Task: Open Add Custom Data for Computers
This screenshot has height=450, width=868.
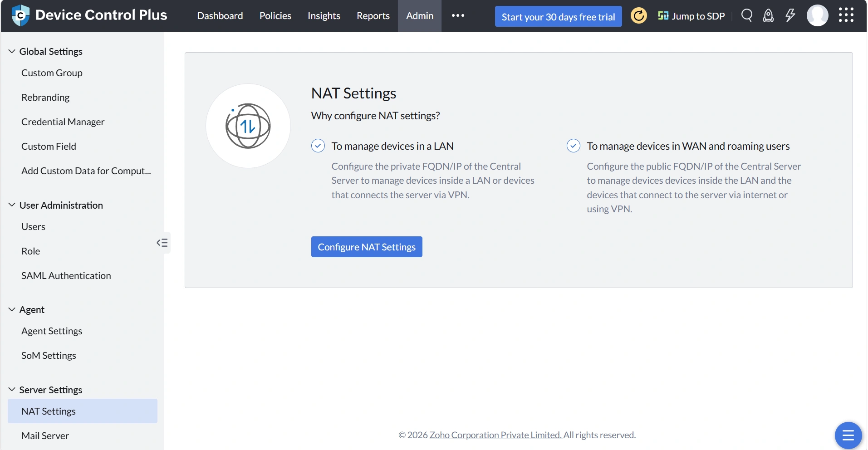Action: [x=86, y=171]
